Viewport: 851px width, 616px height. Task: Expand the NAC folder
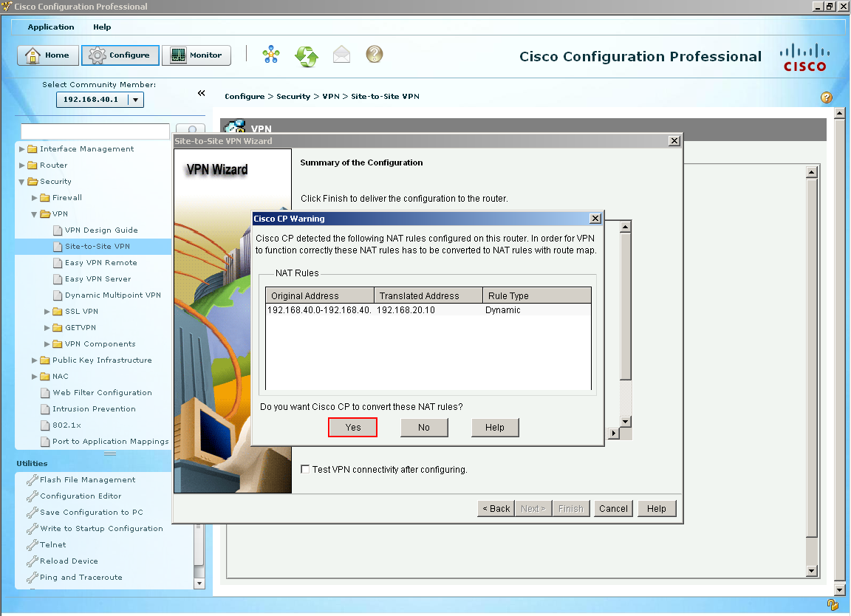point(34,377)
